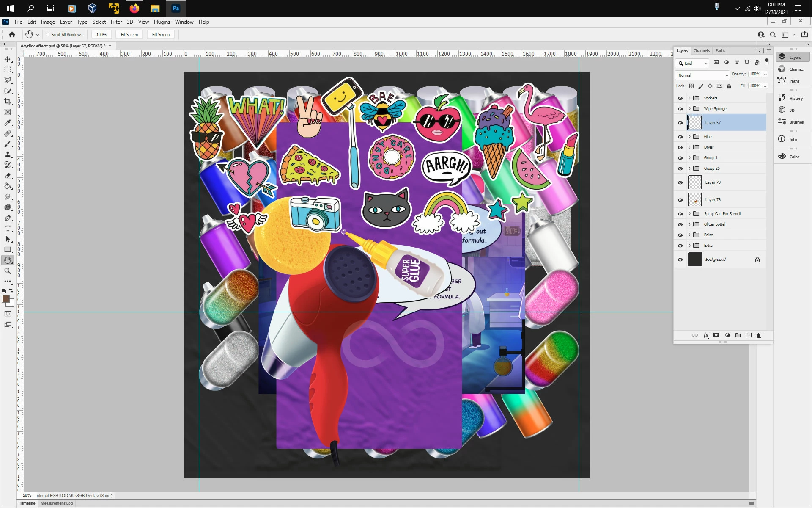Click the foreground color swatch
Screen dimensions: 812x508
coord(5,299)
